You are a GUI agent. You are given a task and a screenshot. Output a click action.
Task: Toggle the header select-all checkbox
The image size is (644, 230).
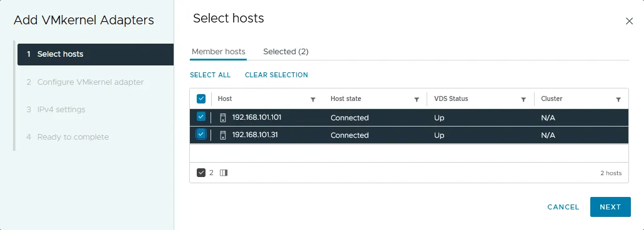point(201,99)
